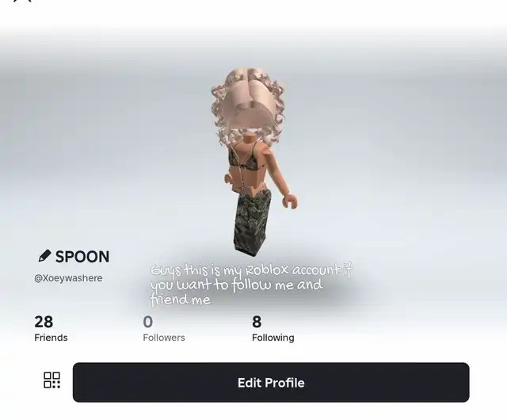Click the avatar's camo skirt
Image resolution: width=507 pixels, height=420 pixels.
pos(252,223)
